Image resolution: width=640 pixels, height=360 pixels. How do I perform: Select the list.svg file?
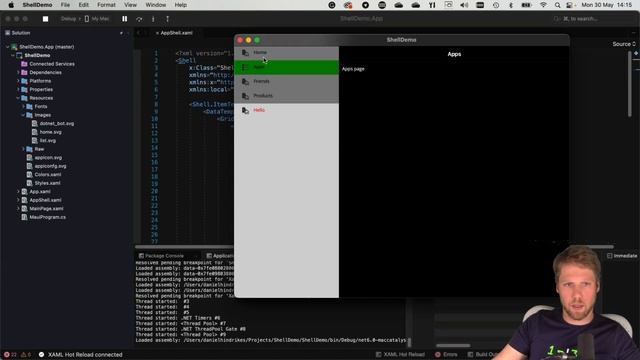pos(48,141)
